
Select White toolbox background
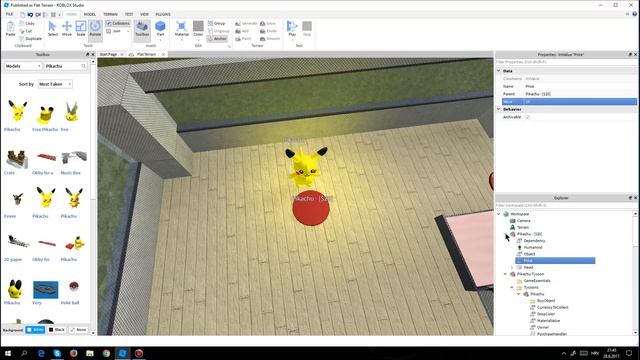click(x=35, y=329)
